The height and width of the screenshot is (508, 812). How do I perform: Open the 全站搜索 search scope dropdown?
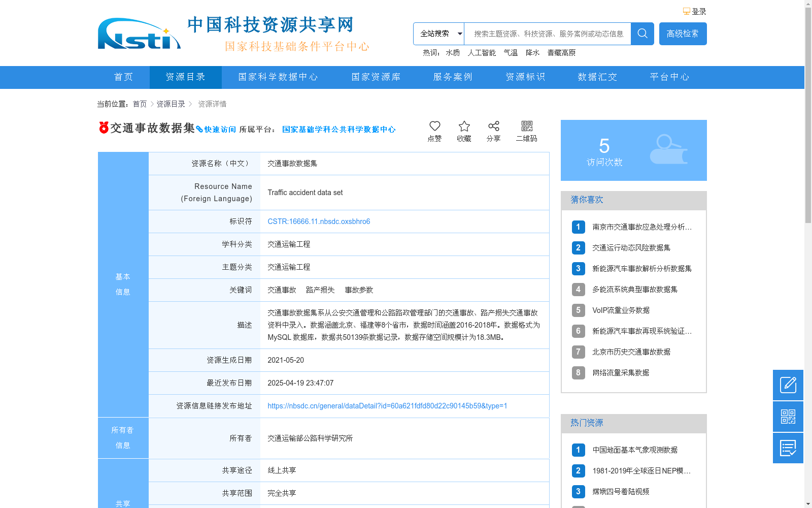pos(438,34)
